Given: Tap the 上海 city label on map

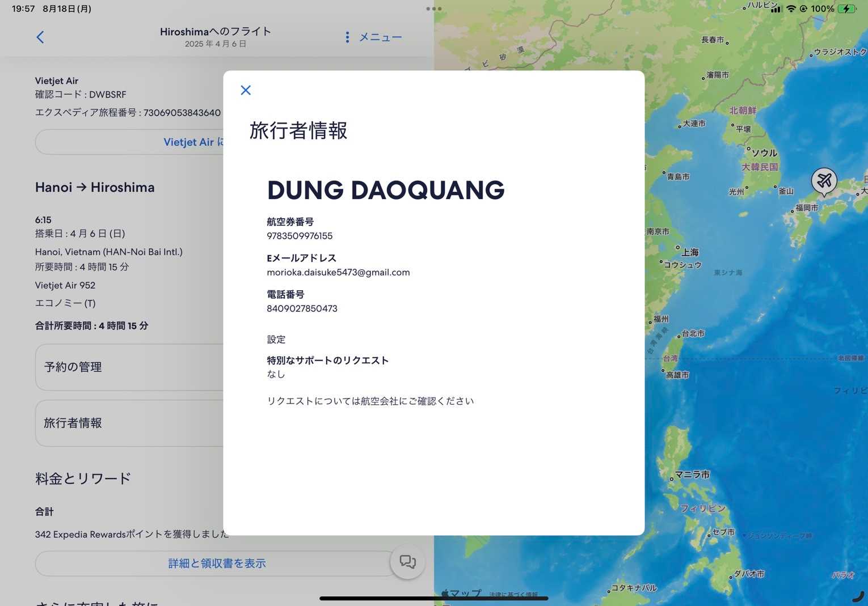Looking at the screenshot, I should (690, 252).
